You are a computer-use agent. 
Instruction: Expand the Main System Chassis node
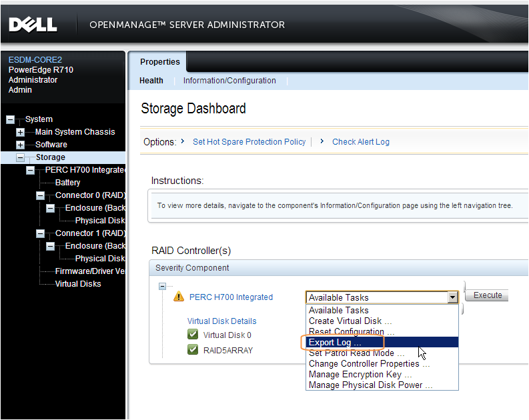pos(20,132)
